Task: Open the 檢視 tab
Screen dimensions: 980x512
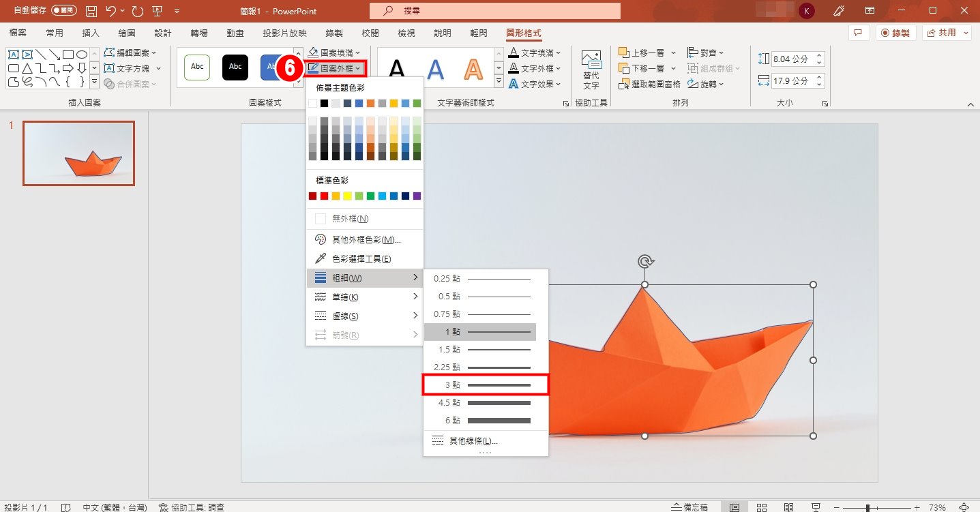Action: point(406,33)
